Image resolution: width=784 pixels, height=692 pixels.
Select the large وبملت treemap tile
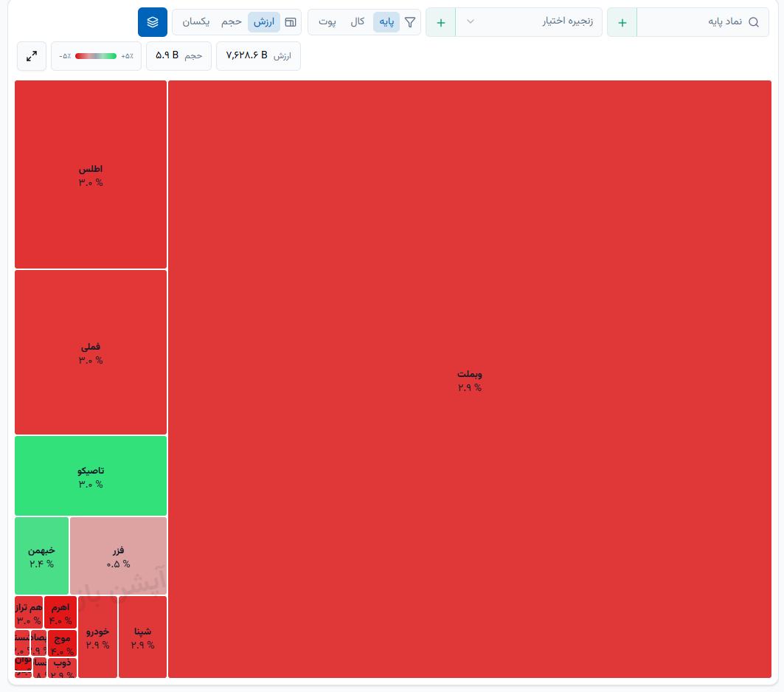pyautogui.click(x=470, y=379)
